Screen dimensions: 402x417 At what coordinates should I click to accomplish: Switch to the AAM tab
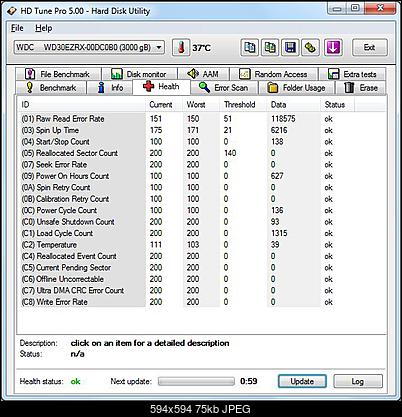point(203,74)
